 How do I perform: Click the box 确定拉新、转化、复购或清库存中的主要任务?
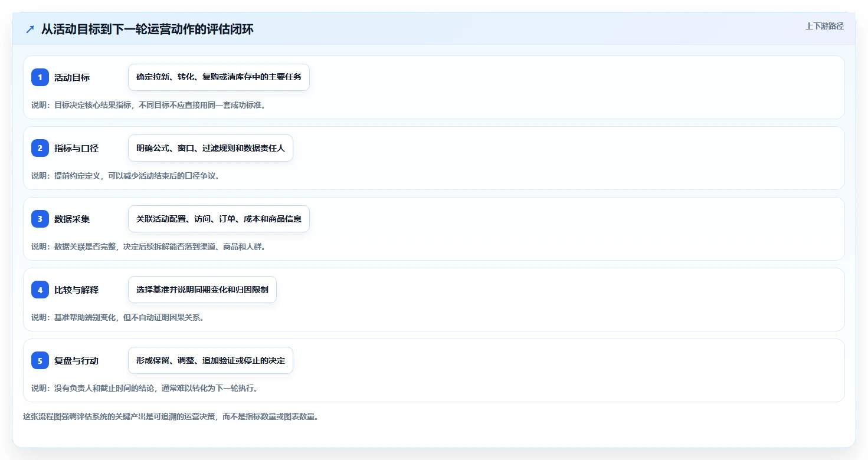(219, 77)
